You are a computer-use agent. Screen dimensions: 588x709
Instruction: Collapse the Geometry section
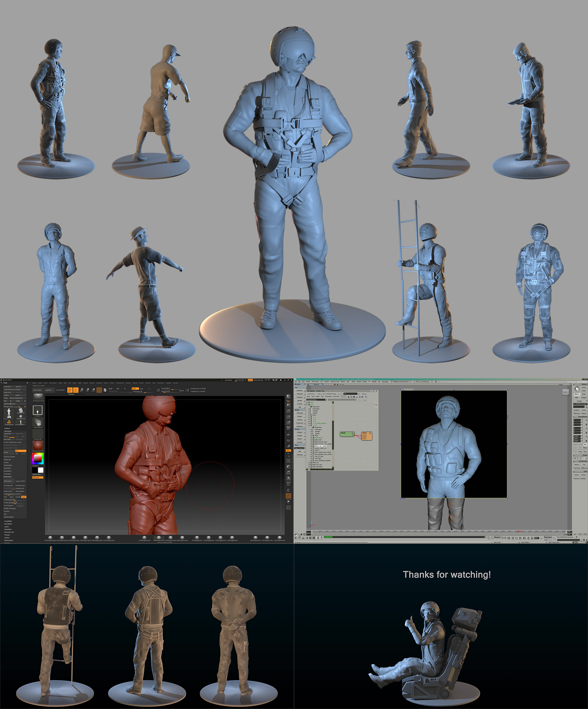click(x=8, y=431)
